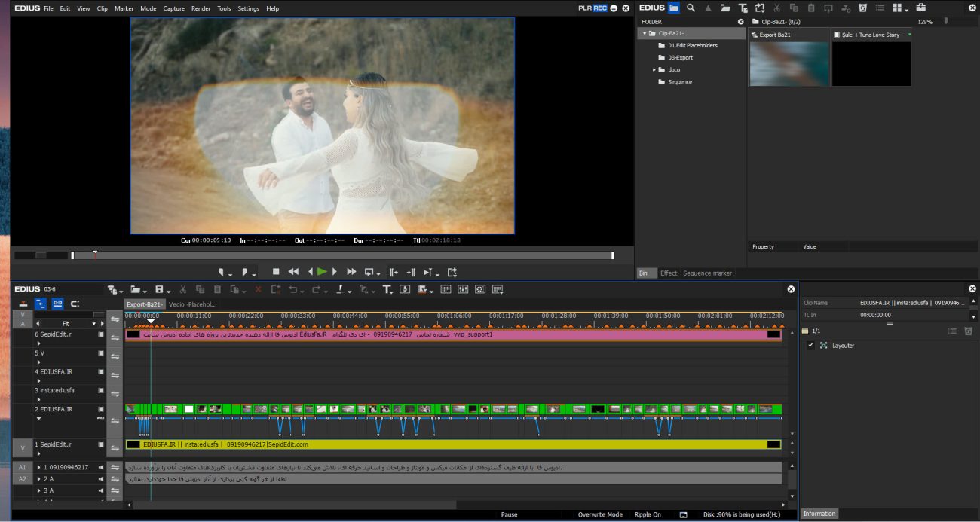Screen dimensions: 980x522
Task: Click the Export icon in player controls
Action: [x=452, y=272]
